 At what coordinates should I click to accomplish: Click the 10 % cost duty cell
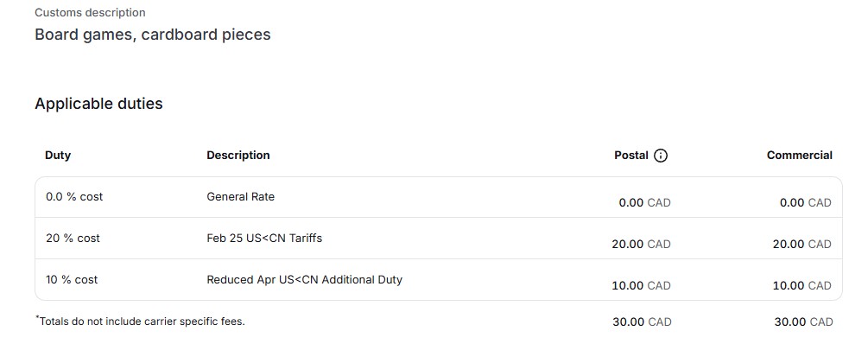coord(72,279)
